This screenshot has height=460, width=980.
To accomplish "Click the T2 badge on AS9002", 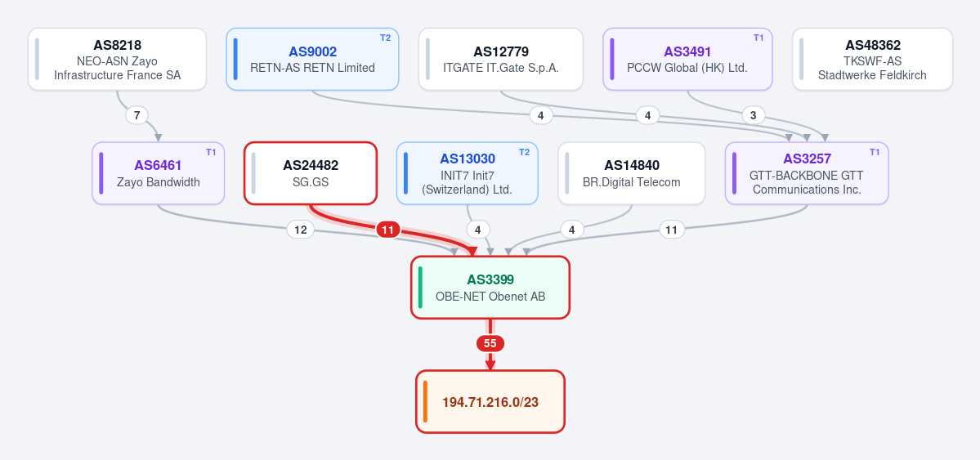I will pyautogui.click(x=385, y=38).
